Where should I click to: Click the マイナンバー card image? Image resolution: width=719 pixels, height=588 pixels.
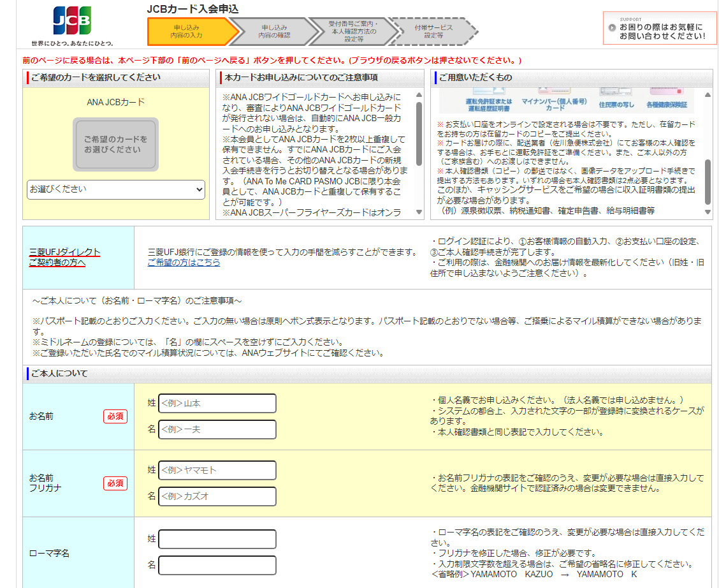coord(546,101)
